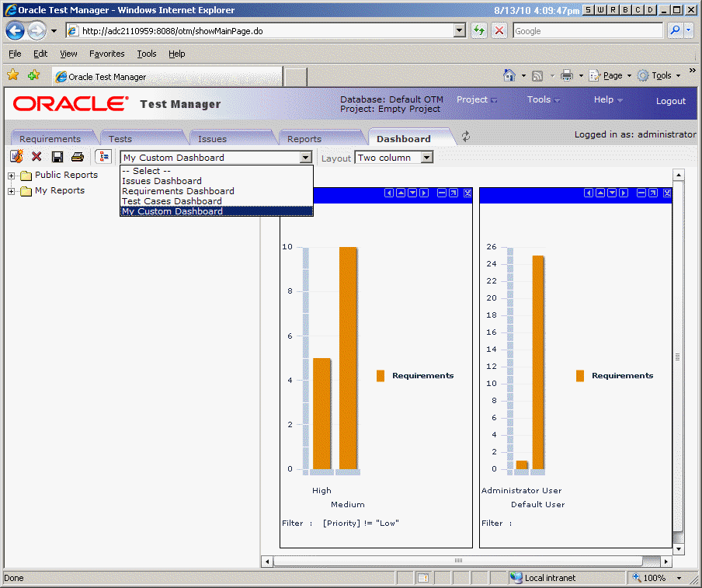
Task: Move the user chart panel right
Action: (624, 193)
